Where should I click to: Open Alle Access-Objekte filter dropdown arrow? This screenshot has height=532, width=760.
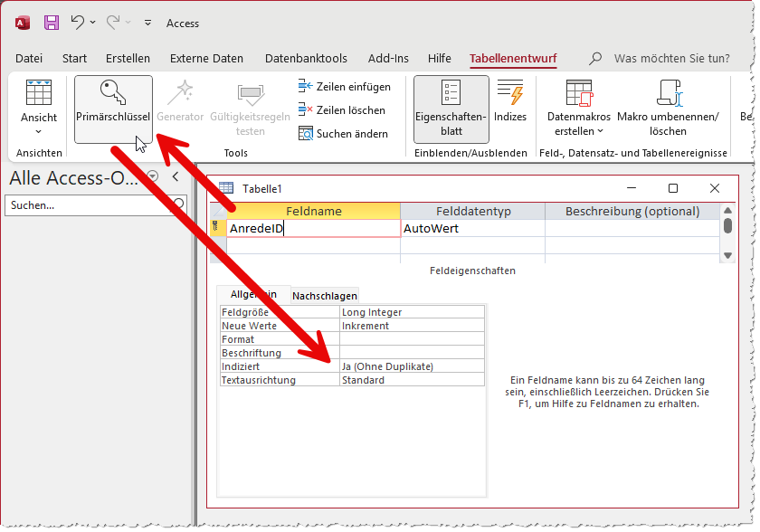(x=152, y=176)
